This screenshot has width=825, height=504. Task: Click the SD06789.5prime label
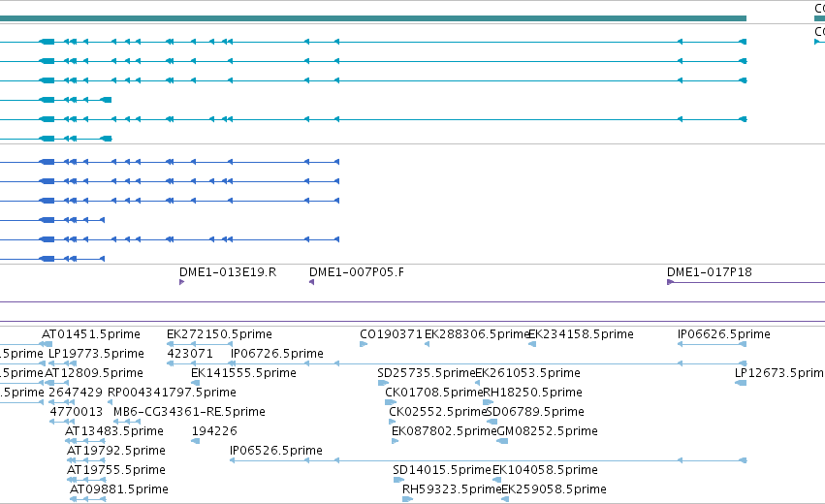pyautogui.click(x=535, y=412)
